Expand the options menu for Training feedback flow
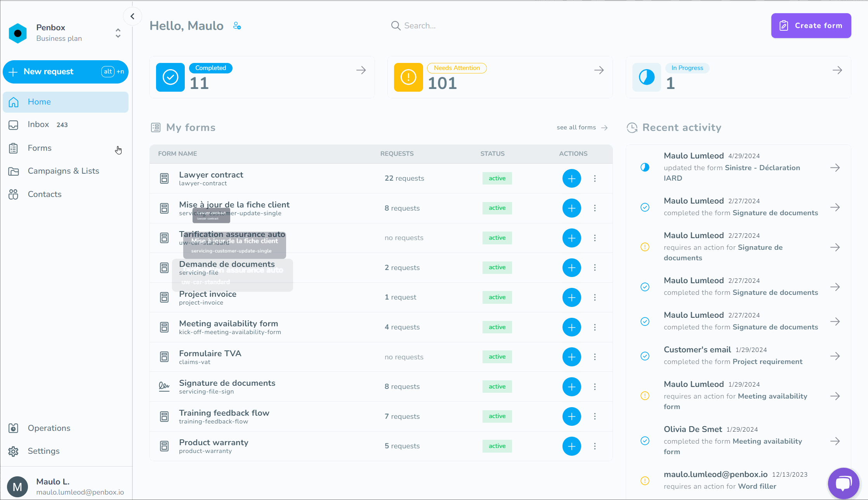This screenshot has height=500, width=868. (x=595, y=416)
